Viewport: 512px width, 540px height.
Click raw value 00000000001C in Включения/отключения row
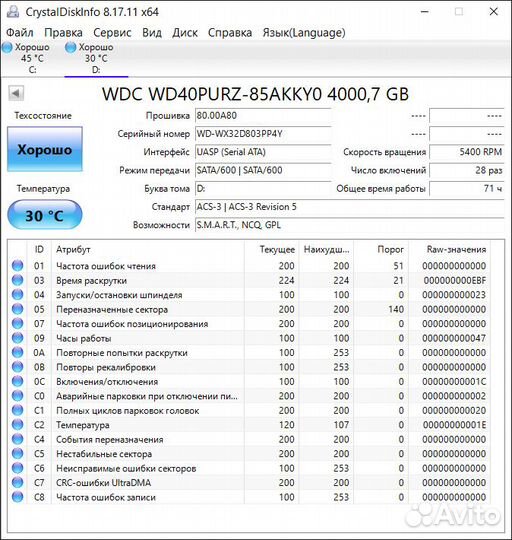point(454,382)
